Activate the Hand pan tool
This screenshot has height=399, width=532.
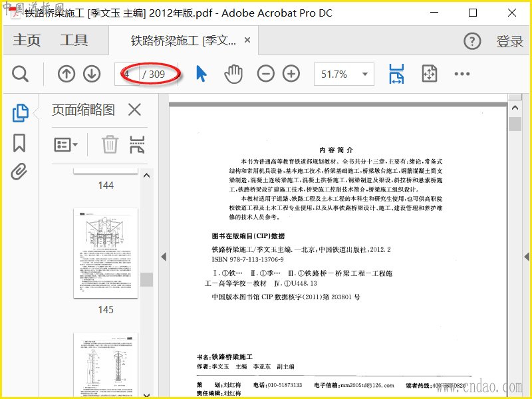(x=233, y=74)
